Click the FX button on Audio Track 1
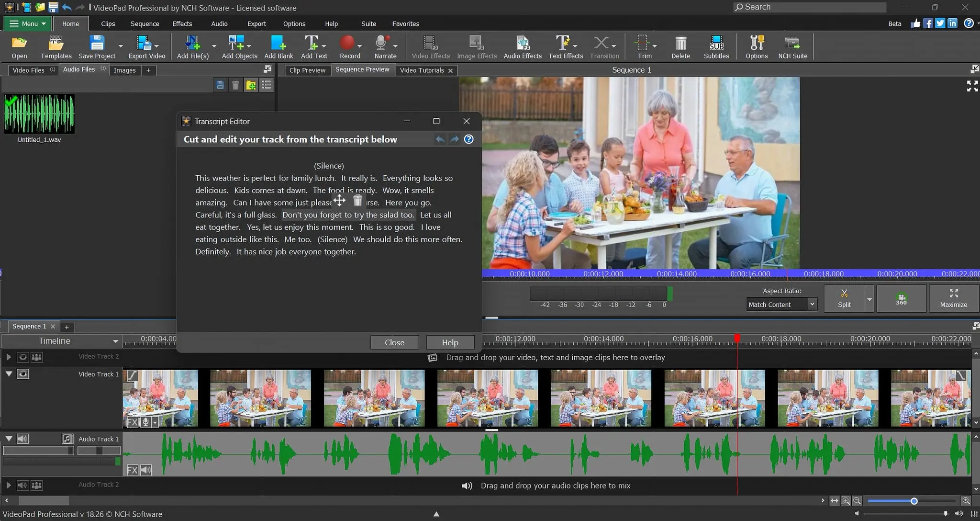980x521 pixels. 132,470
